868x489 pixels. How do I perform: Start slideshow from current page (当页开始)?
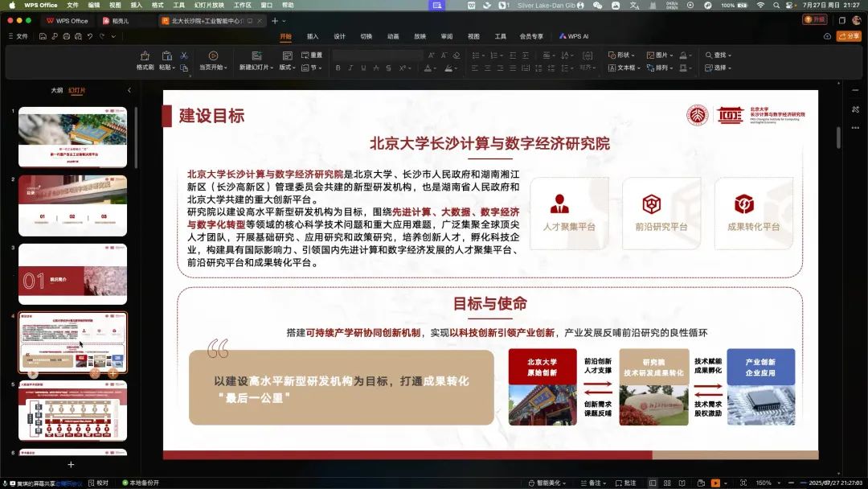point(213,61)
